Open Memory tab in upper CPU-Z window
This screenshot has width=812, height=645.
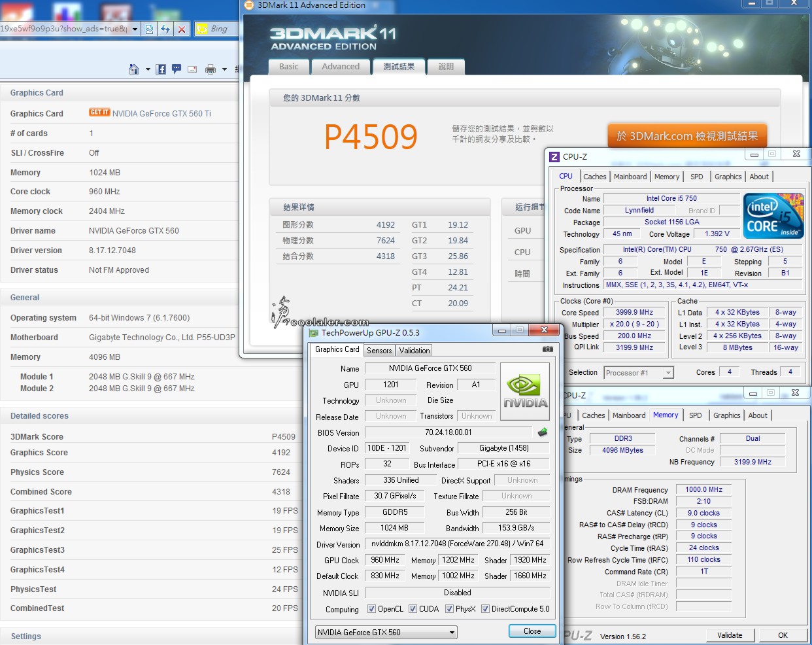(667, 177)
